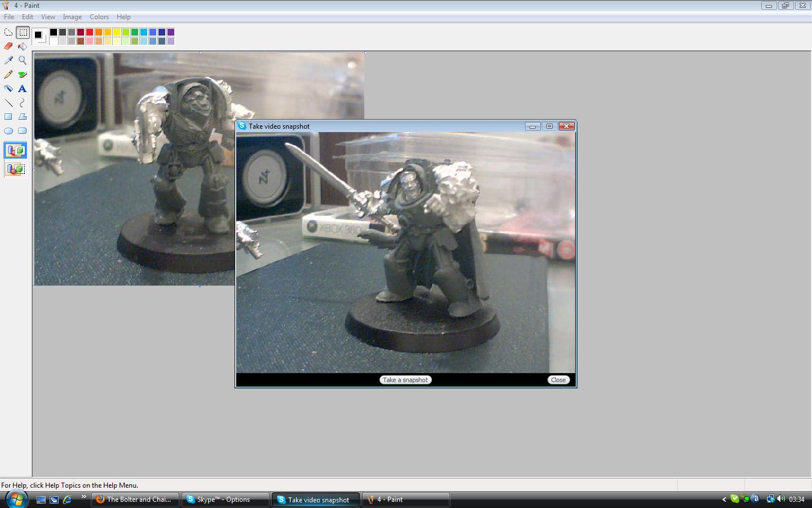The height and width of the screenshot is (508, 812).
Task: Show hidden system tray icons arrow
Action: (x=724, y=500)
